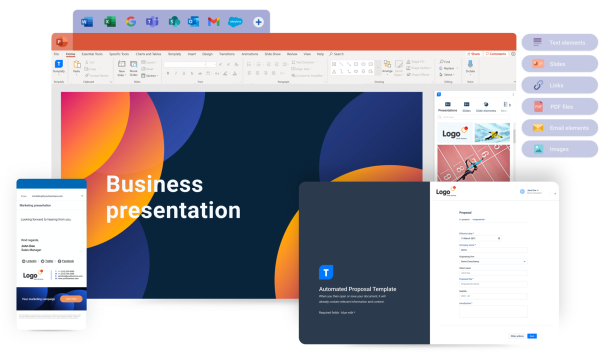
Task: Open the Word app icon
Action: pos(87,22)
